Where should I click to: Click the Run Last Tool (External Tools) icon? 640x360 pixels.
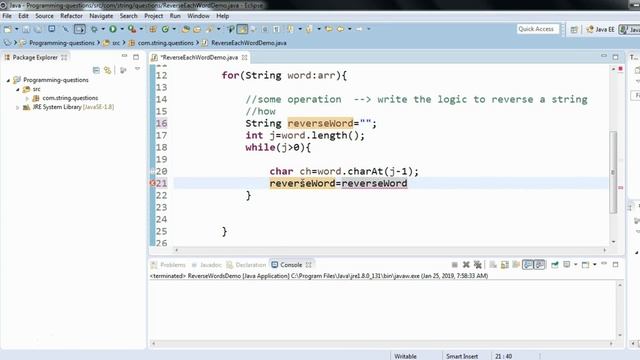point(131,29)
